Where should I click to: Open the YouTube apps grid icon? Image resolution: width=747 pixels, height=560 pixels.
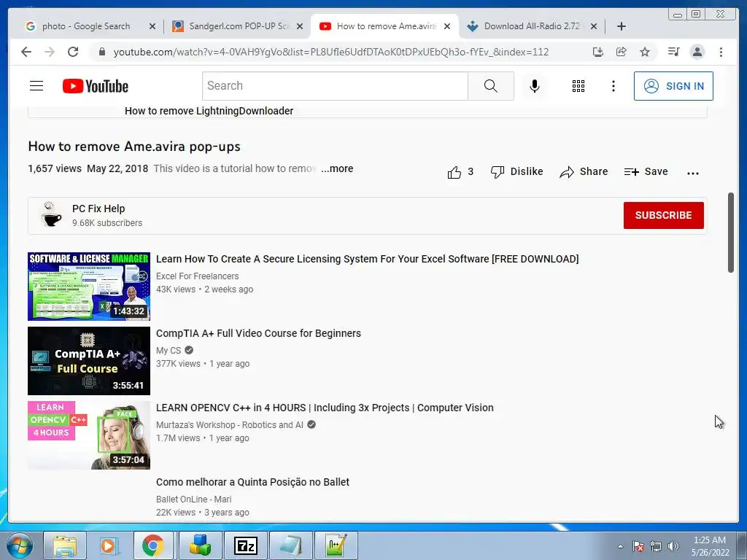(x=578, y=86)
